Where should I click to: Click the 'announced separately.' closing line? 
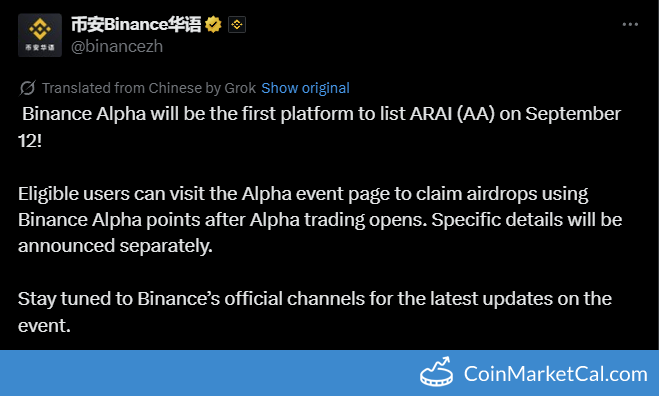[x=115, y=246]
